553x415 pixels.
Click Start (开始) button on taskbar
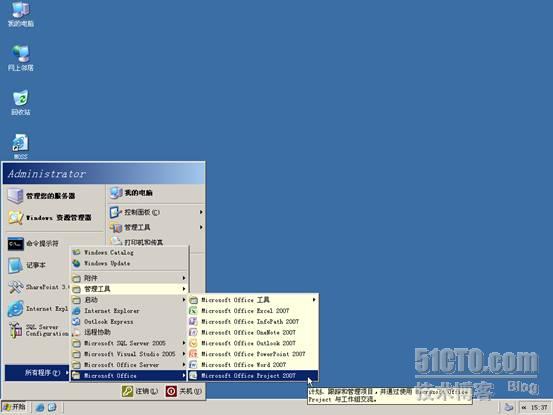14,407
